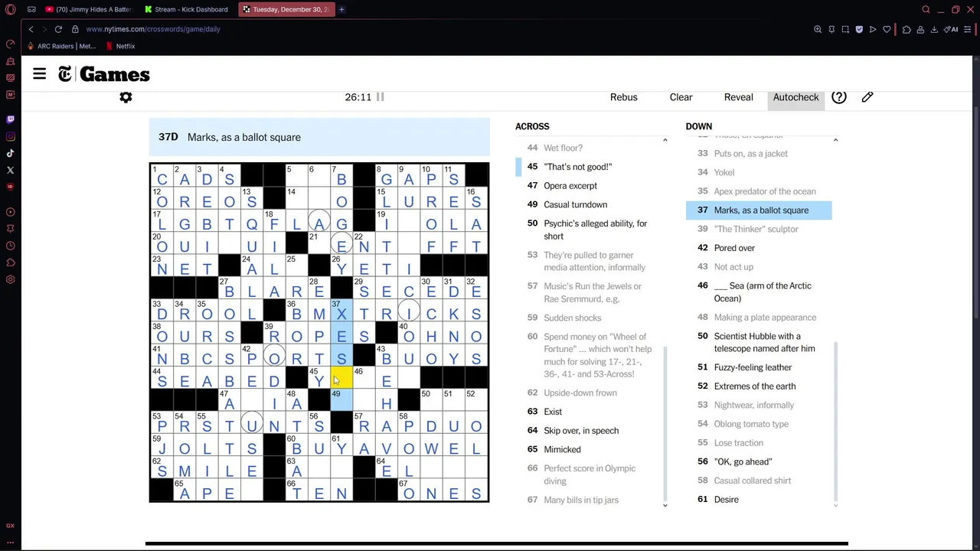The height and width of the screenshot is (551, 980).
Task: Open the X sidebar icon
Action: [x=10, y=170]
